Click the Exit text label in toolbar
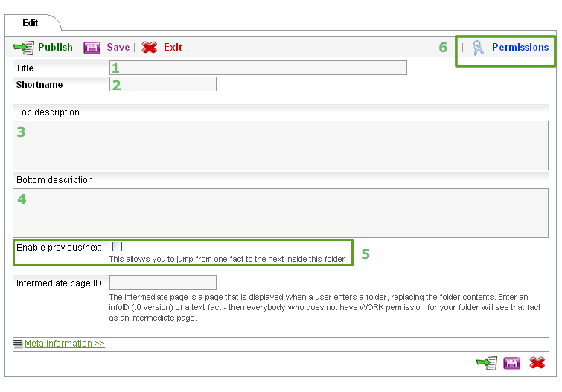This screenshot has height=392, width=562. 173,48
